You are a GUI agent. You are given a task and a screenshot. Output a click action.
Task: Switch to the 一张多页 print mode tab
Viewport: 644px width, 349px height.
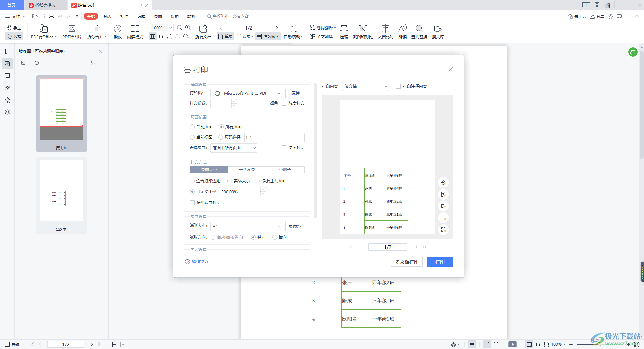(x=247, y=170)
